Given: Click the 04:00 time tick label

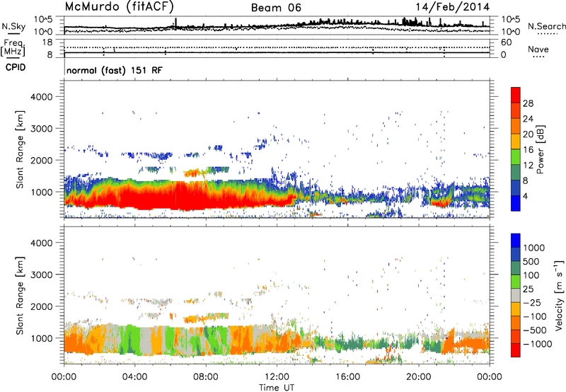Looking at the screenshot, I should (134, 377).
